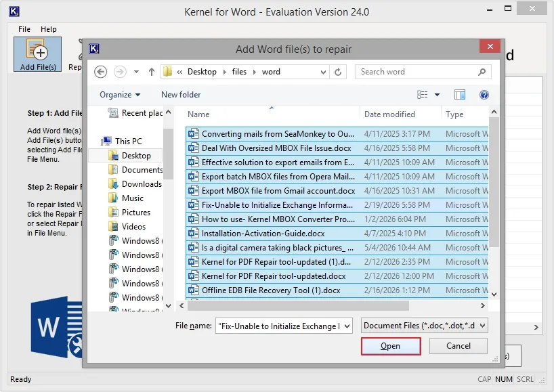Screen dimensions: 554x392
Task: Select Kernel for PDF Repair tool-updated (1) file
Action: (337, 262)
